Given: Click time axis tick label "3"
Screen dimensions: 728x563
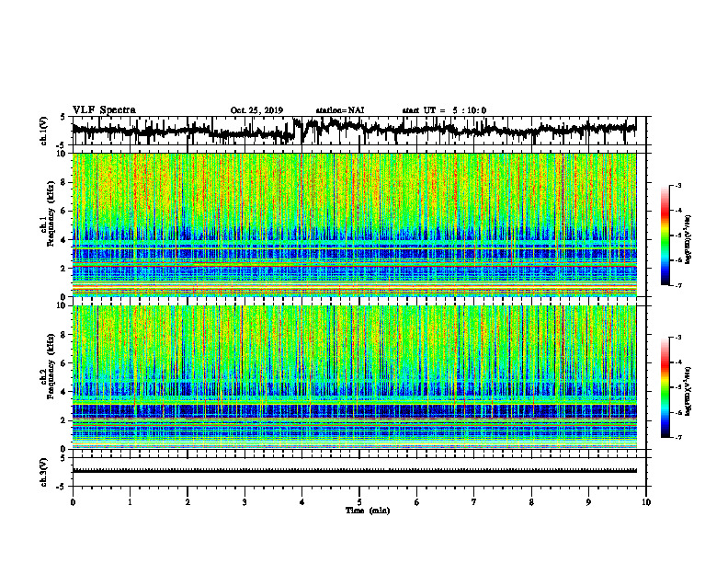Looking at the screenshot, I should click(x=245, y=502).
